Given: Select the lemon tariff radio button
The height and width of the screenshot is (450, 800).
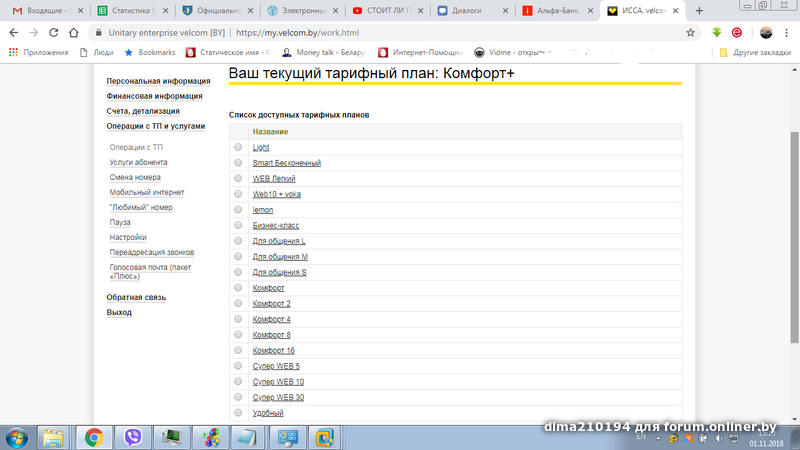Looking at the screenshot, I should click(x=238, y=210).
